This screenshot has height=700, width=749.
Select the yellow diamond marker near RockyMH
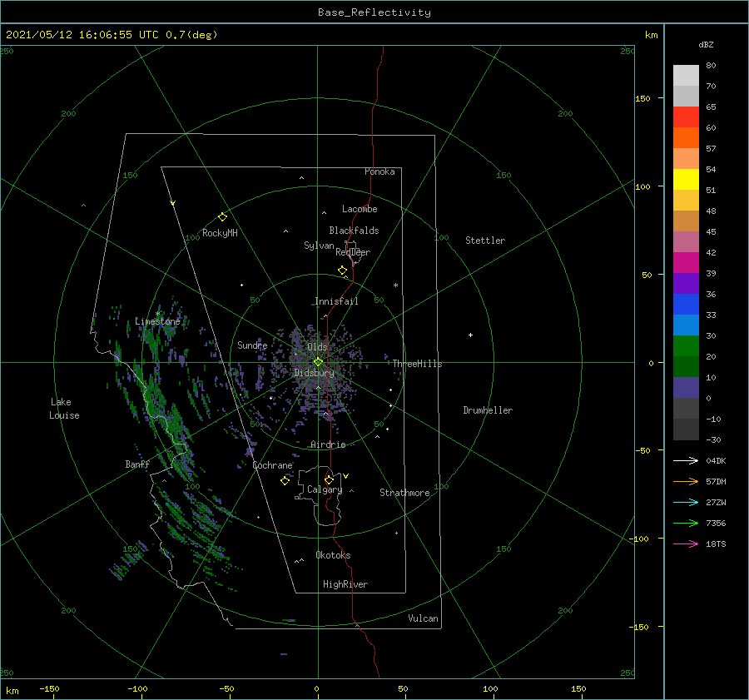click(222, 217)
